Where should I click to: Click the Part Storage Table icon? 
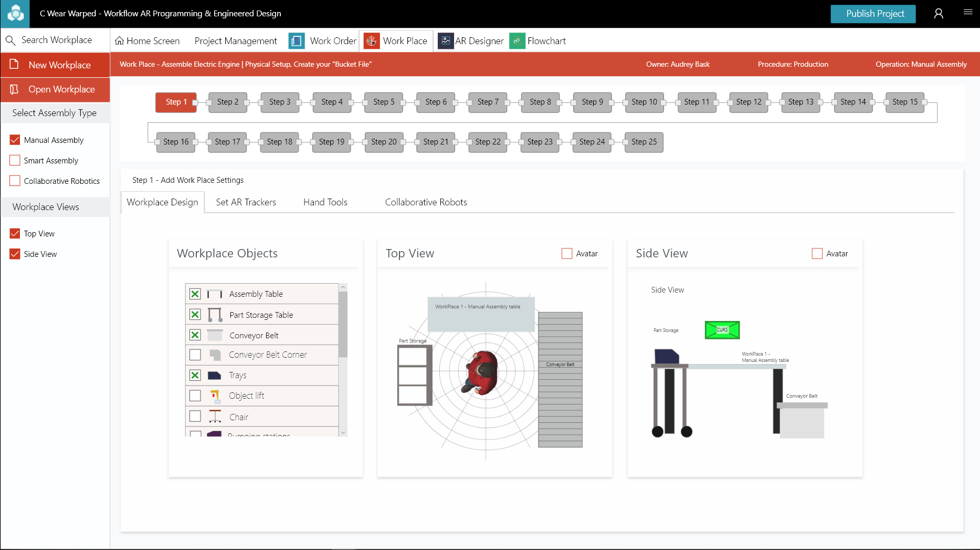(x=214, y=315)
